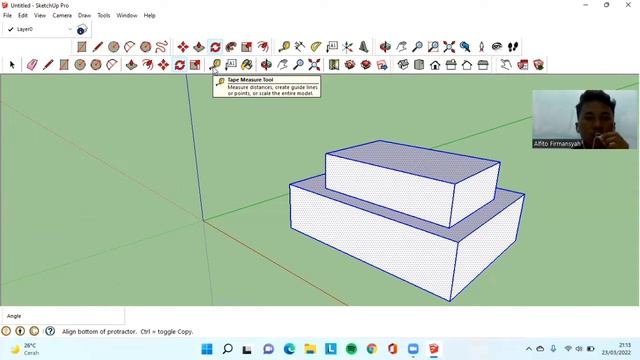The width and height of the screenshot is (640, 360).
Task: Click the Afito Firmansyah webcam thumbnail
Action: click(584, 119)
